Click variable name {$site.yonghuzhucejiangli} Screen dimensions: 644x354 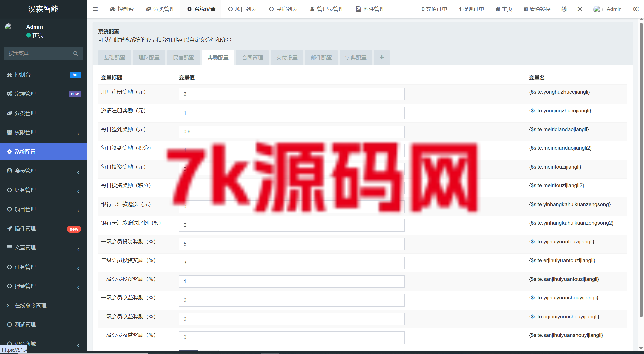click(559, 92)
